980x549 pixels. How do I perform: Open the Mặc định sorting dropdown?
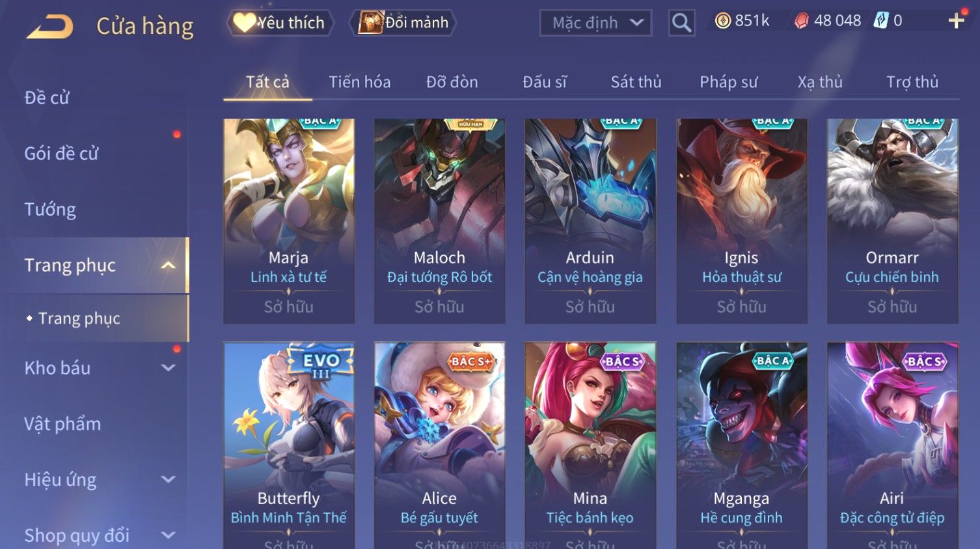click(595, 23)
